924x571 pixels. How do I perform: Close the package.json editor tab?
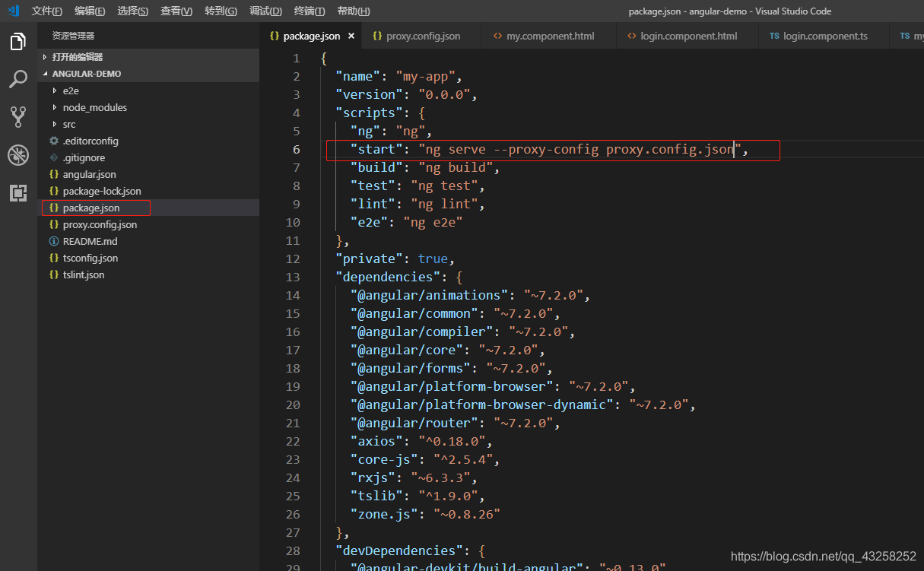pyautogui.click(x=351, y=36)
